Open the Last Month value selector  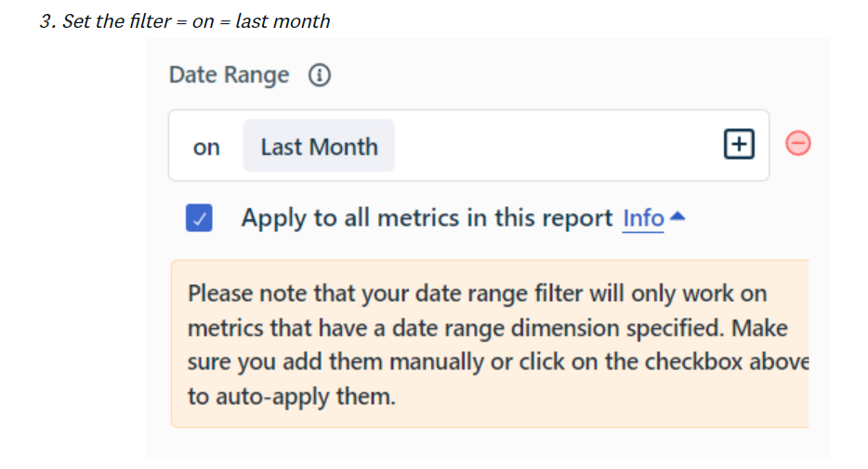click(319, 146)
